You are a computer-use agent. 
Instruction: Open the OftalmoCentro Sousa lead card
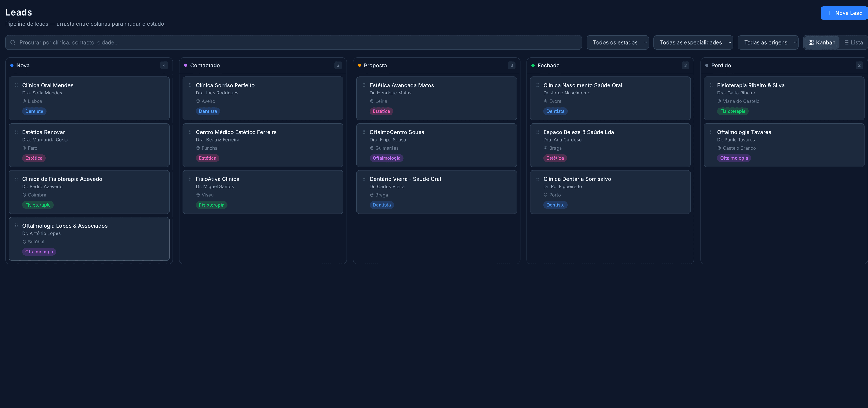pyautogui.click(x=436, y=145)
